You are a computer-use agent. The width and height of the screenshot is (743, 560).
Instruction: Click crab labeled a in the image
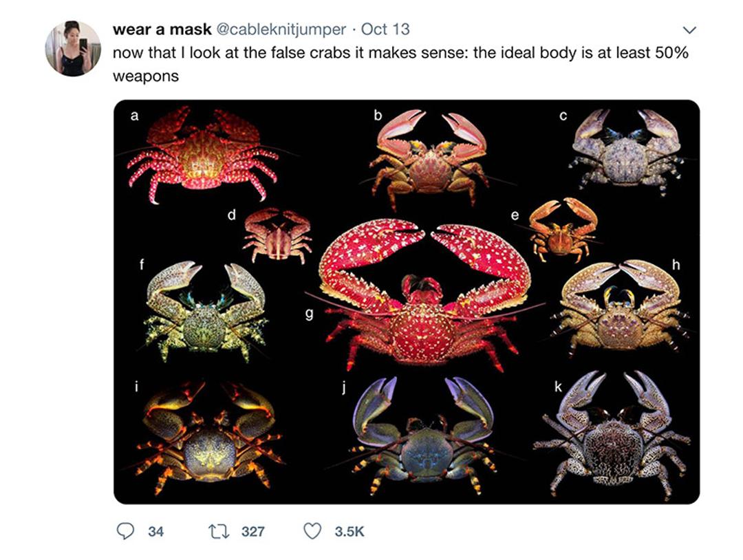pyautogui.click(x=203, y=155)
